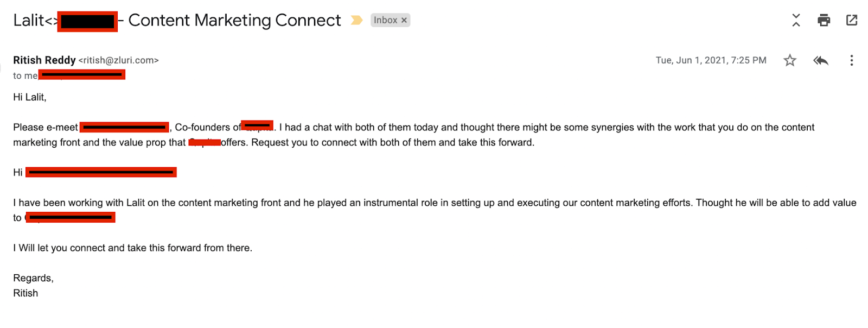The width and height of the screenshot is (868, 328).
Task: Click the Inbox label tag
Action: (x=385, y=20)
